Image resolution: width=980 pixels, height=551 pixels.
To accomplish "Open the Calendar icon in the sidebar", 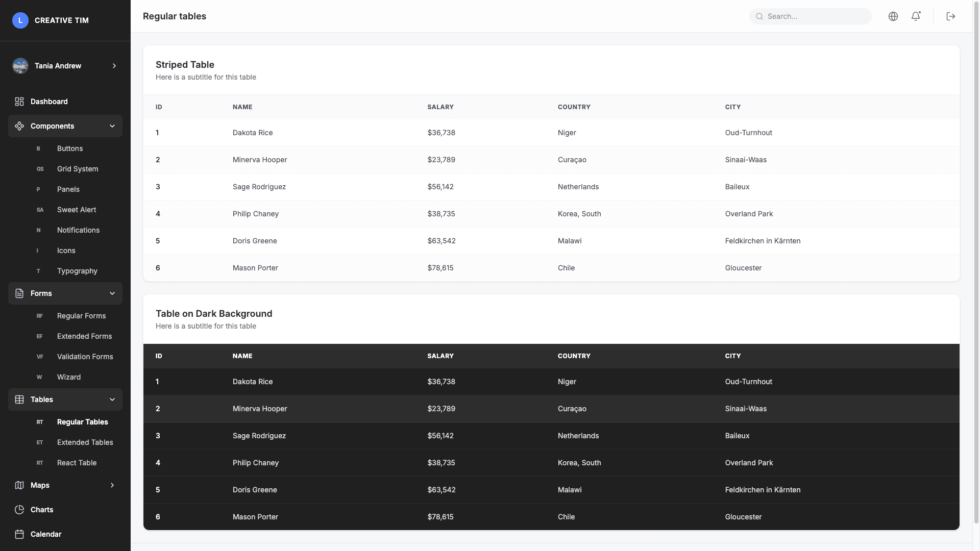I will [x=19, y=534].
